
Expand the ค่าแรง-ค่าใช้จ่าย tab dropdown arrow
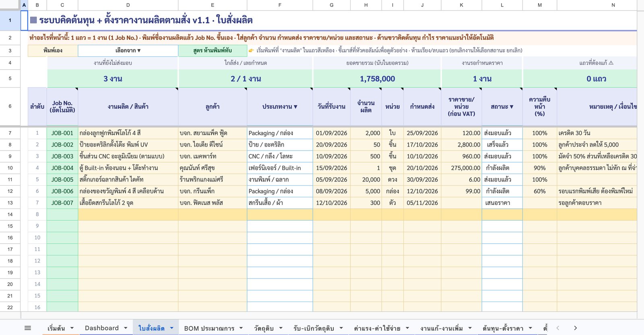pyautogui.click(x=407, y=328)
